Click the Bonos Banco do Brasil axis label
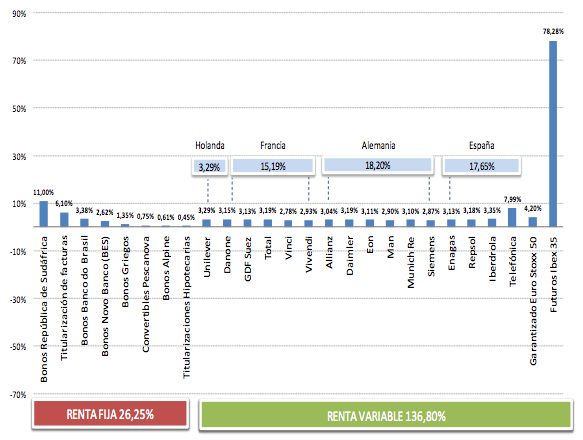The image size is (583, 440). (84, 290)
